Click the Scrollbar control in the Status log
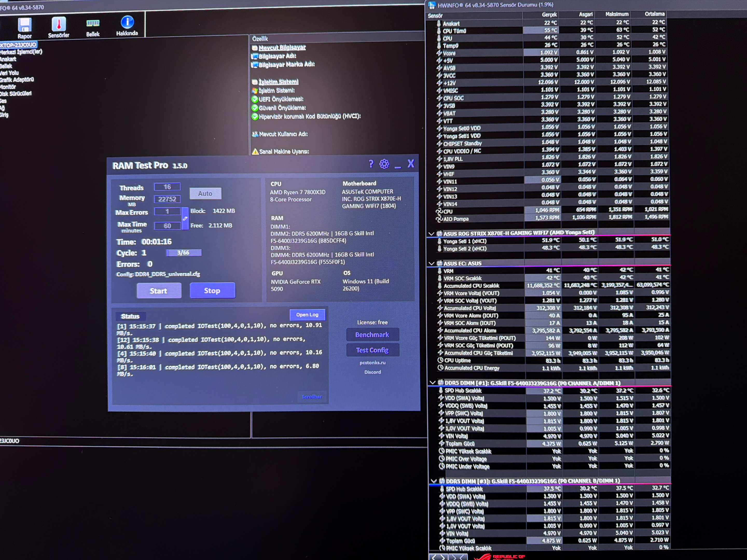Viewport: 747px width, 560px height. [312, 397]
